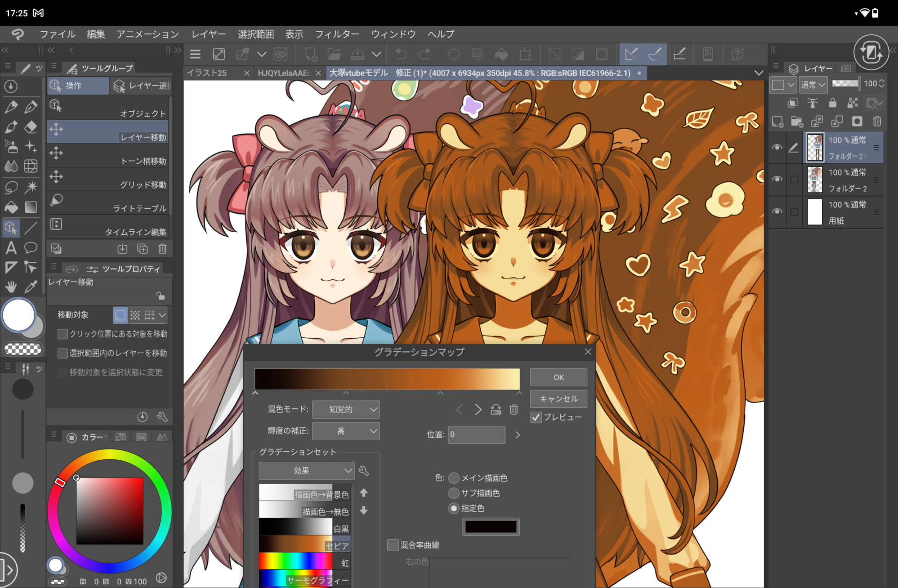Open the 混色モード dropdown
898x588 pixels.
coord(346,409)
